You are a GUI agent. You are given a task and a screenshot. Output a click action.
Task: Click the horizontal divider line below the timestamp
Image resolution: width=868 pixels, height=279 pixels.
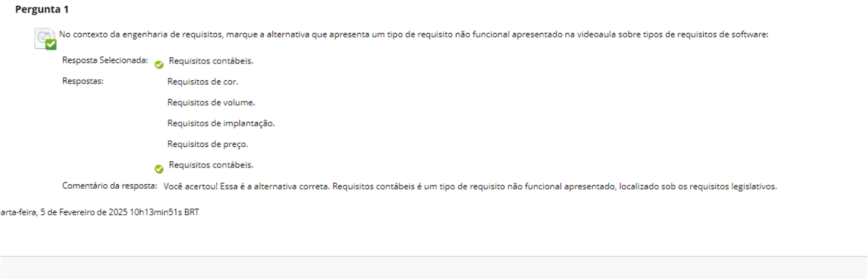coord(434,256)
